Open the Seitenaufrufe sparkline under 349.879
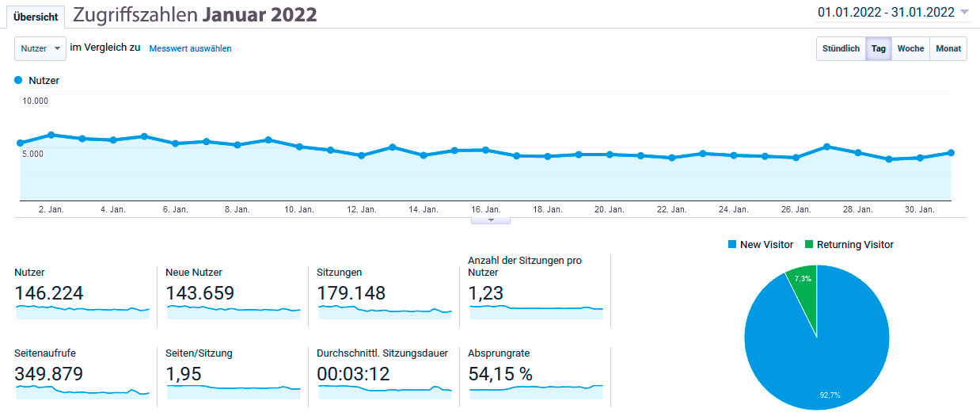This screenshot has width=980, height=420. click(82, 393)
